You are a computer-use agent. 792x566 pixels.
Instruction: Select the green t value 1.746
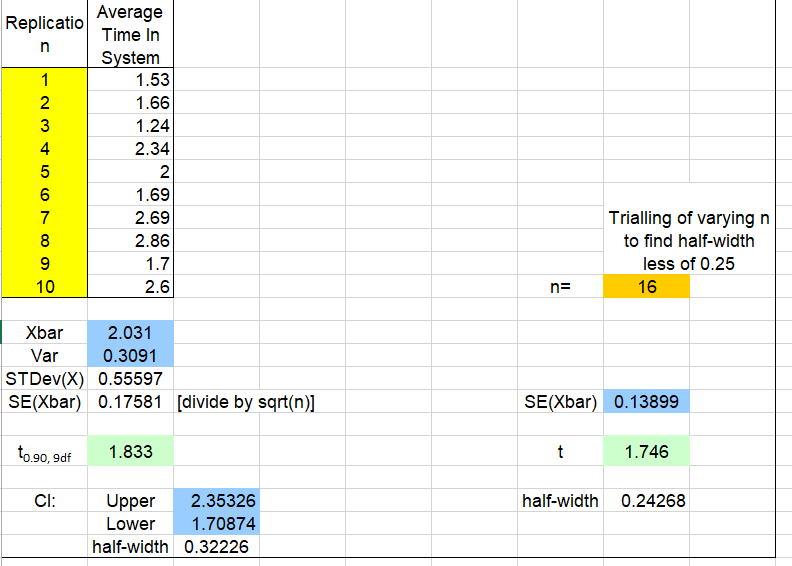647,450
